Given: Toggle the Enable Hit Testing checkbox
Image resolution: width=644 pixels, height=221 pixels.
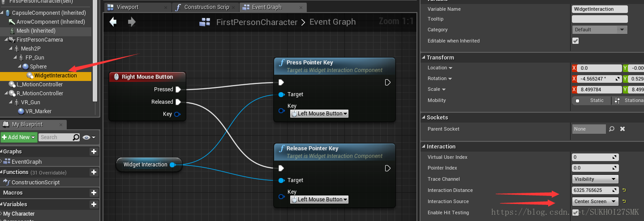Looking at the screenshot, I should click(575, 212).
